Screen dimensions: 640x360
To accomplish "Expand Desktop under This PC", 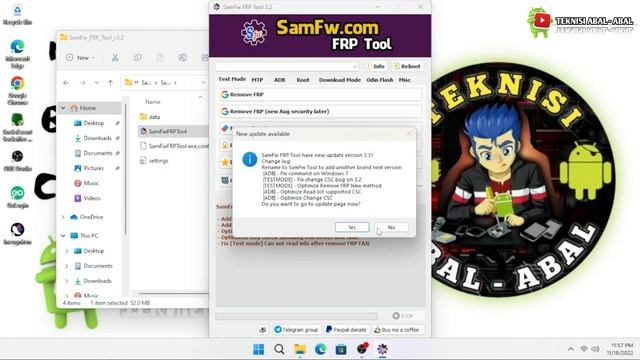I will coord(67,251).
